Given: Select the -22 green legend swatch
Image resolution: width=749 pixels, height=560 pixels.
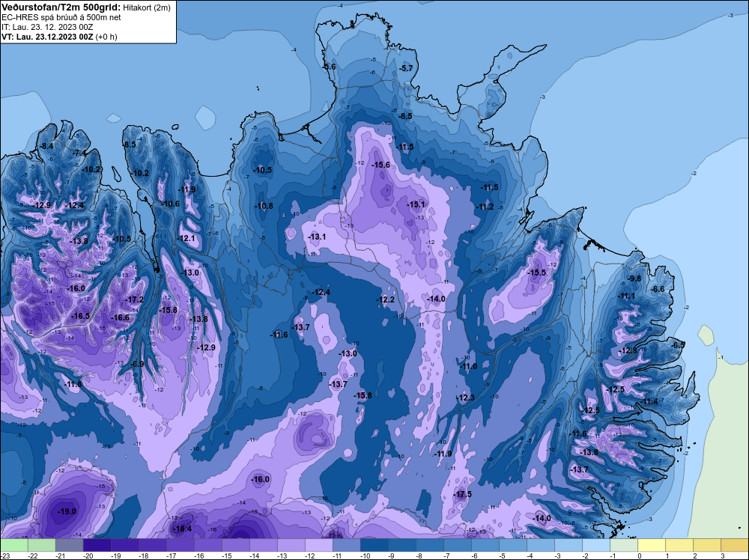Looking at the screenshot, I should click(41, 545).
